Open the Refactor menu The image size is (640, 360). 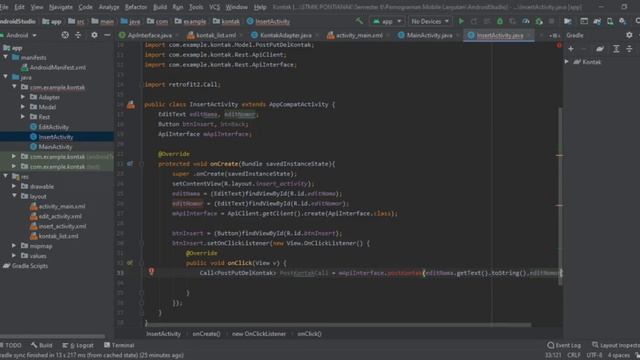click(x=136, y=7)
